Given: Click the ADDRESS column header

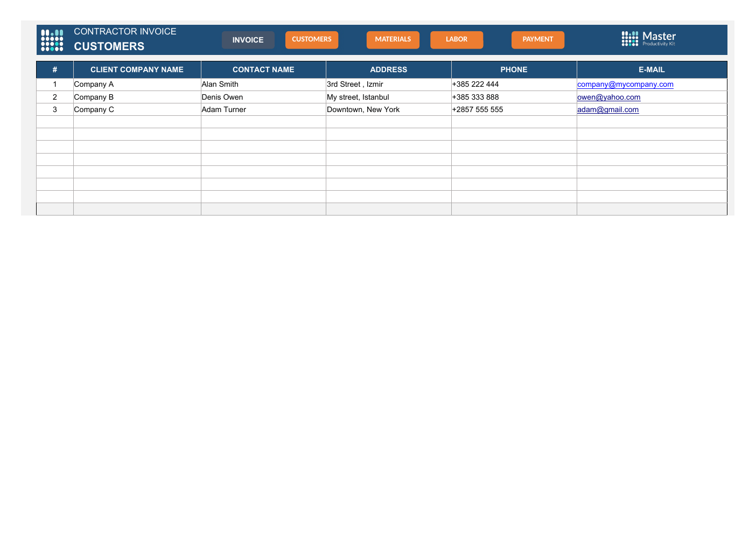Looking at the screenshot, I should tap(389, 70).
